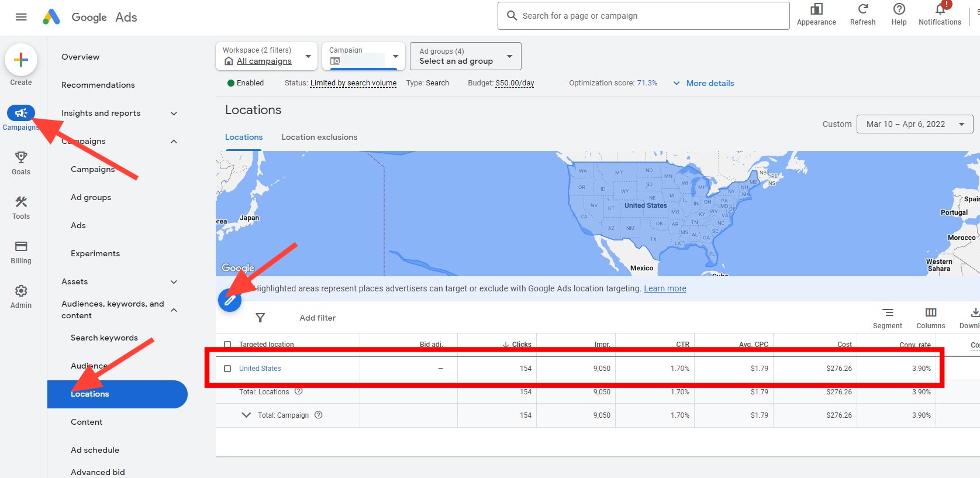
Task: Click the All campaigns link
Action: pyautogui.click(x=264, y=61)
